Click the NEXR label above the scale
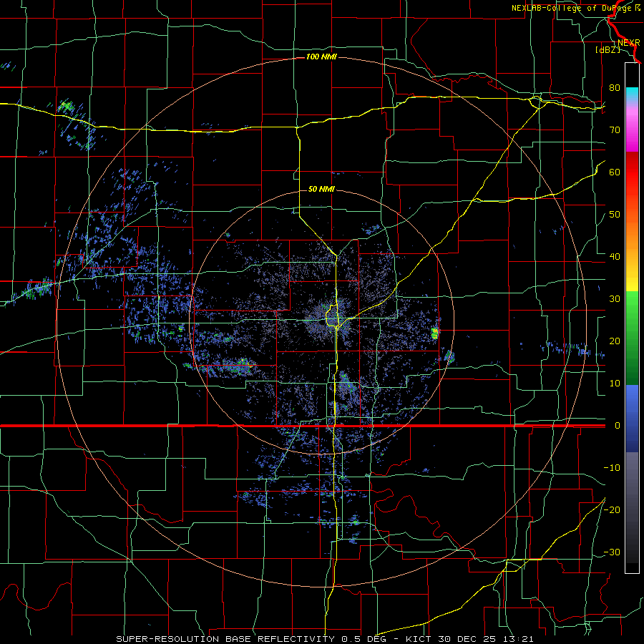Screen dimensions: 644x644 pos(629,42)
